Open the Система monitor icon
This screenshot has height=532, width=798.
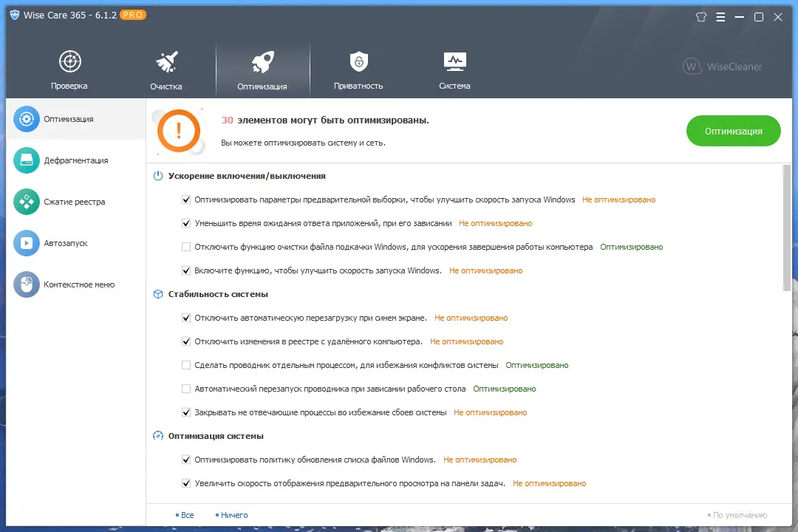coord(454,61)
